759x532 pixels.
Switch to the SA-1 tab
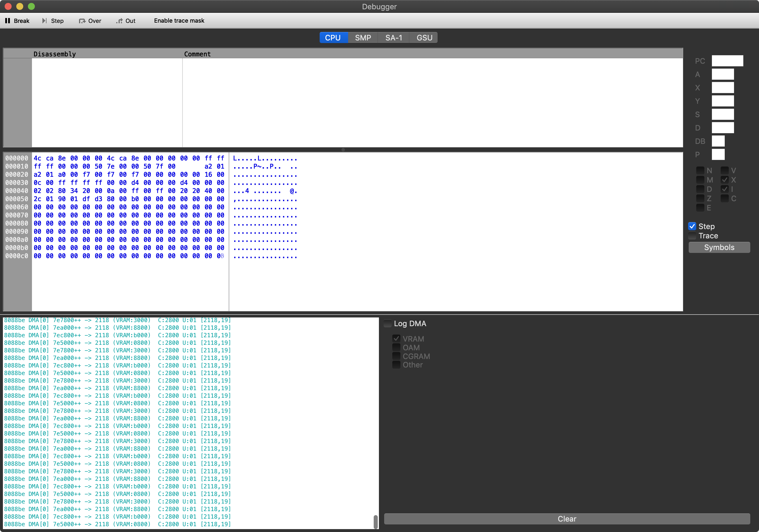(393, 38)
